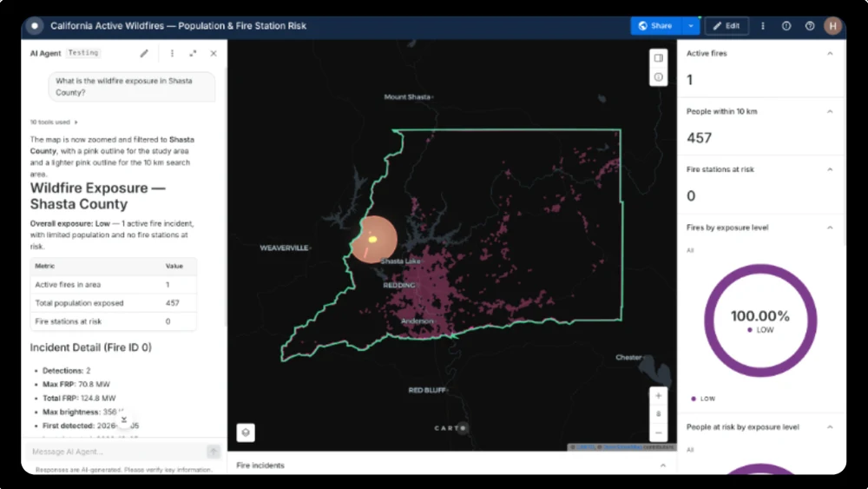
Task: Click the Testing label next to AI Agent
Action: tap(83, 53)
